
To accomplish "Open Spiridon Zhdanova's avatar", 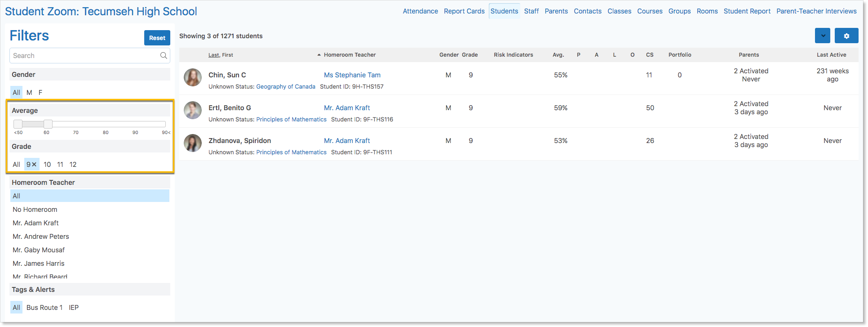I will tap(193, 143).
